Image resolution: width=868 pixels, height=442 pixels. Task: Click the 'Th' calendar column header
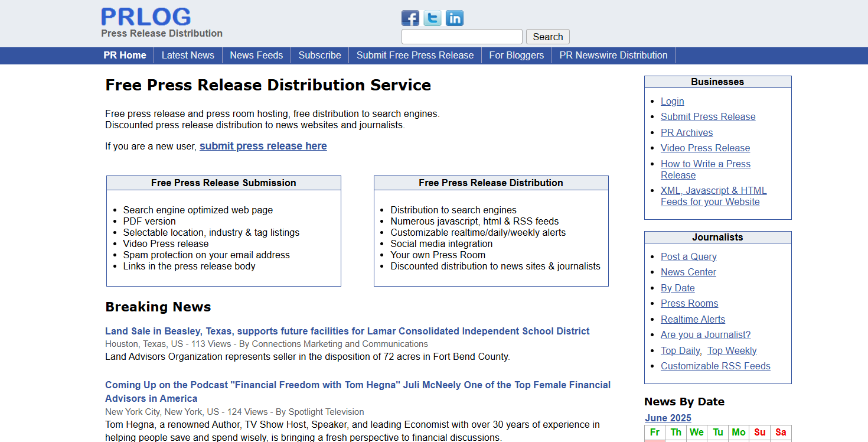pos(676,433)
